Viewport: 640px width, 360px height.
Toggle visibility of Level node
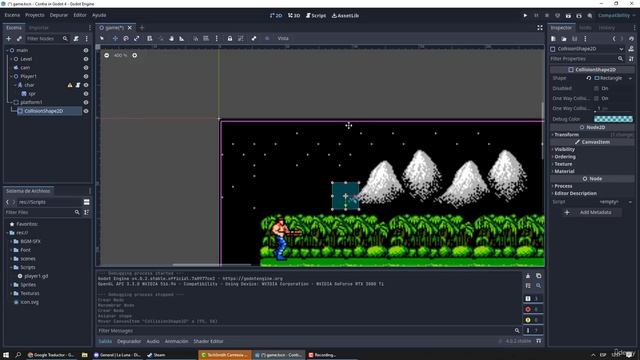click(x=86, y=59)
